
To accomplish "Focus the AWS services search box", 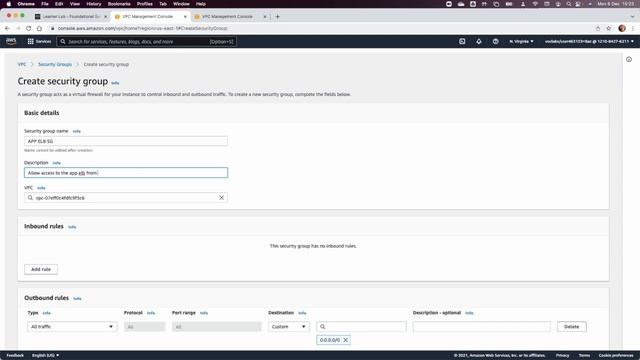I will coord(146,41).
